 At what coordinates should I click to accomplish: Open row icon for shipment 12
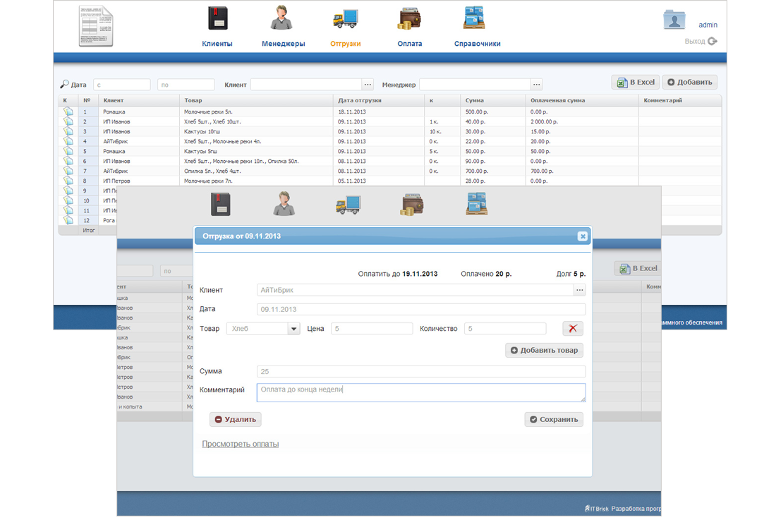click(x=68, y=221)
